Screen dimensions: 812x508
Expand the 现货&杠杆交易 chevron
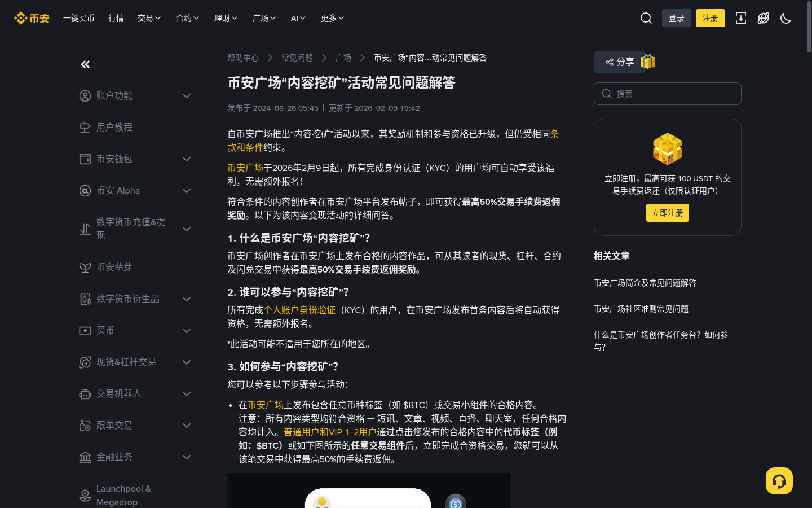click(x=187, y=362)
